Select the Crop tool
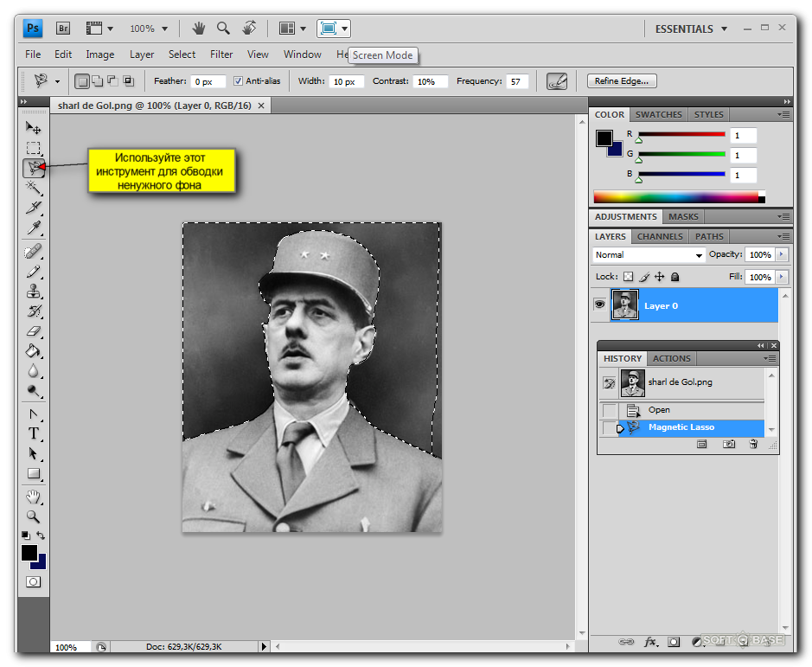Screen dimensions: 812x667 pyautogui.click(x=33, y=208)
